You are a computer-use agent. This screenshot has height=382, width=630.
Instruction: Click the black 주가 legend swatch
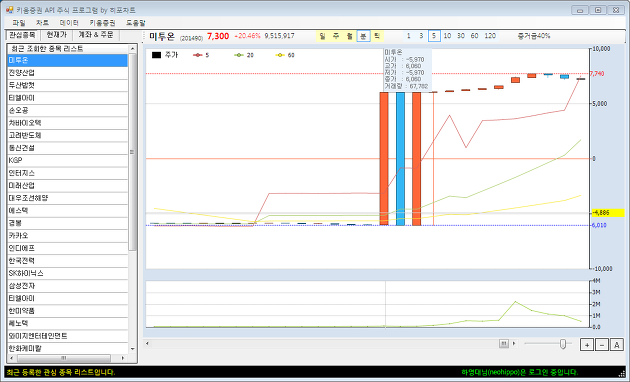(156, 55)
